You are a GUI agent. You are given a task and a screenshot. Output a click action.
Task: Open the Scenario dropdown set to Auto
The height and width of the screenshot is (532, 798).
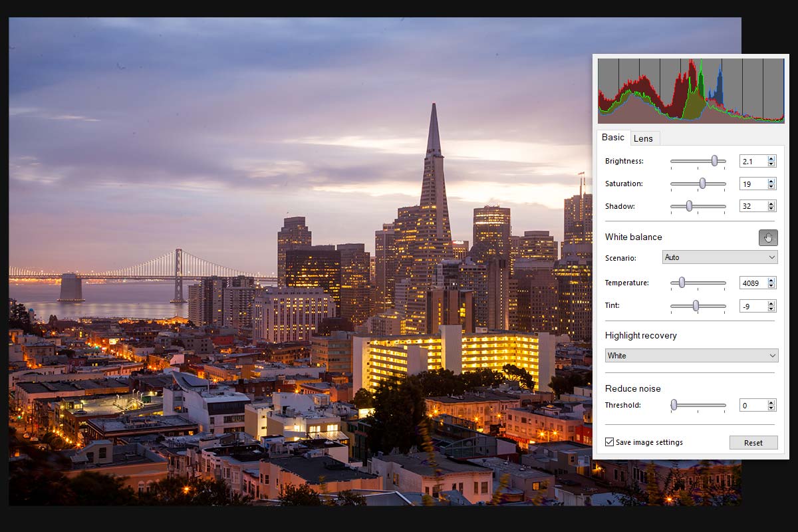[x=720, y=257]
